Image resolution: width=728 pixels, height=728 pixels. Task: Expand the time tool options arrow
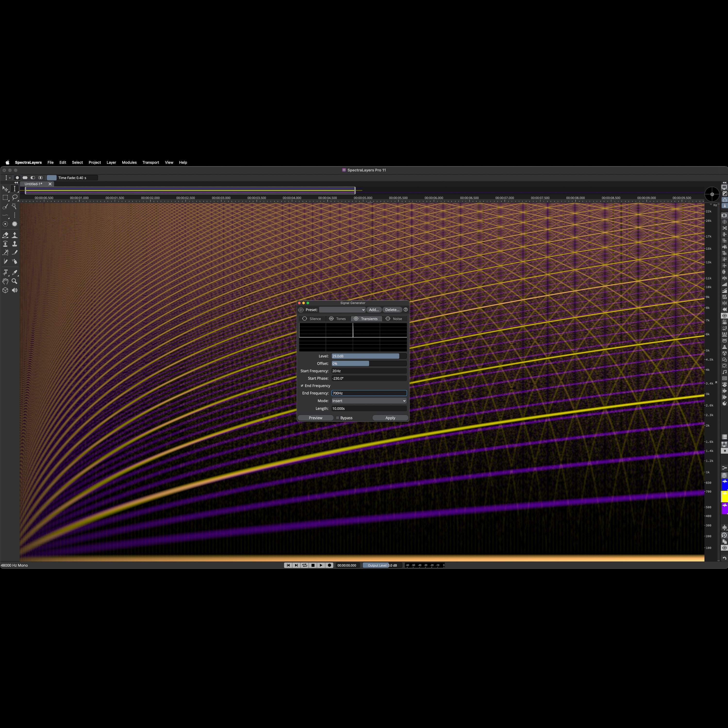(x=10, y=178)
